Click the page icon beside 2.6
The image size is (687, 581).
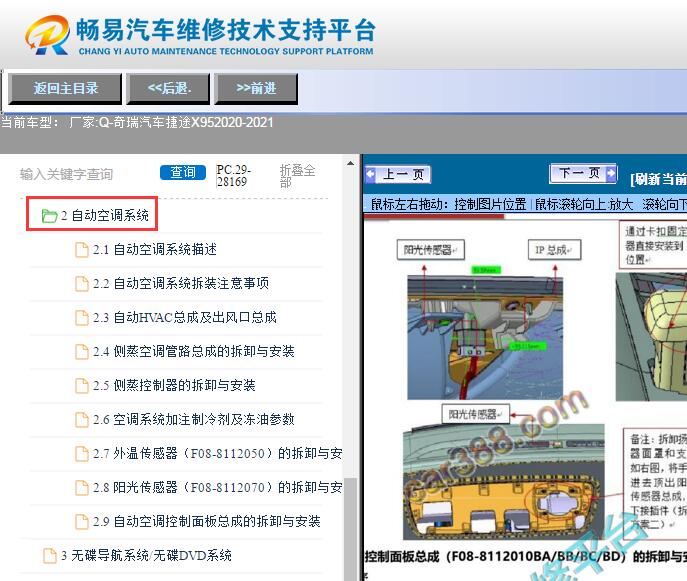tap(82, 420)
